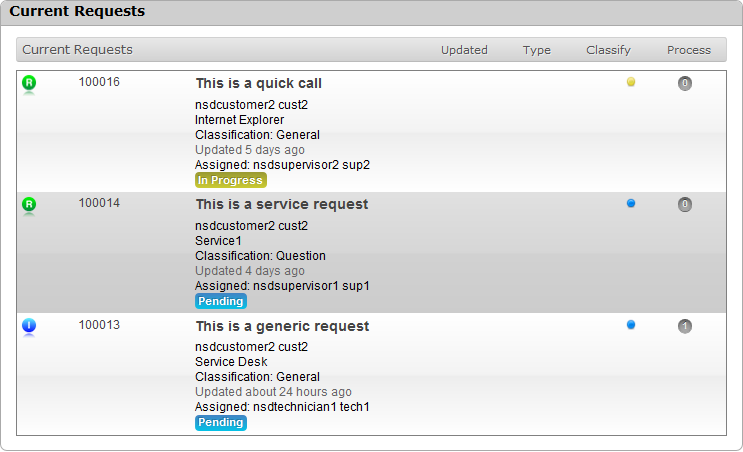743x452 pixels.
Task: Sort by the Type column header
Action: tap(537, 50)
